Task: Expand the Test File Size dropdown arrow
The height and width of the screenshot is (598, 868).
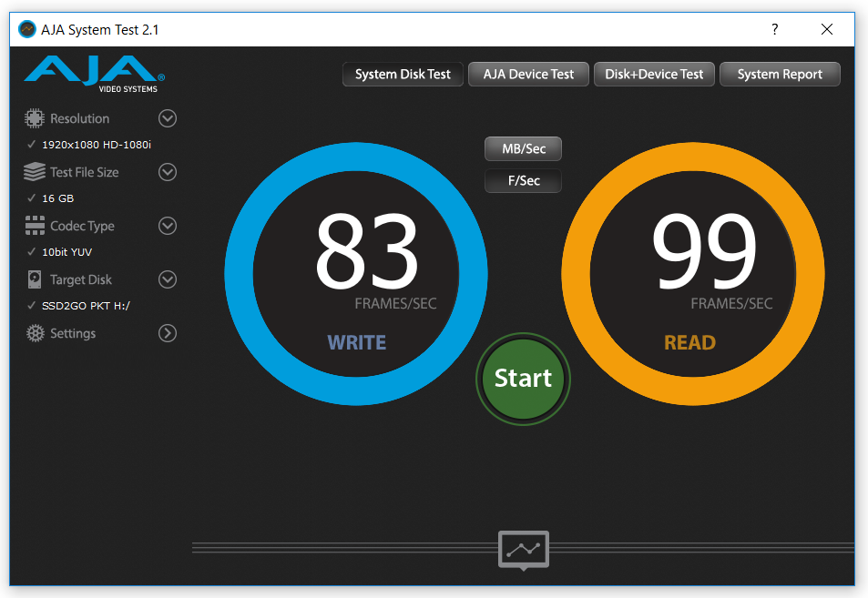Action: (168, 172)
